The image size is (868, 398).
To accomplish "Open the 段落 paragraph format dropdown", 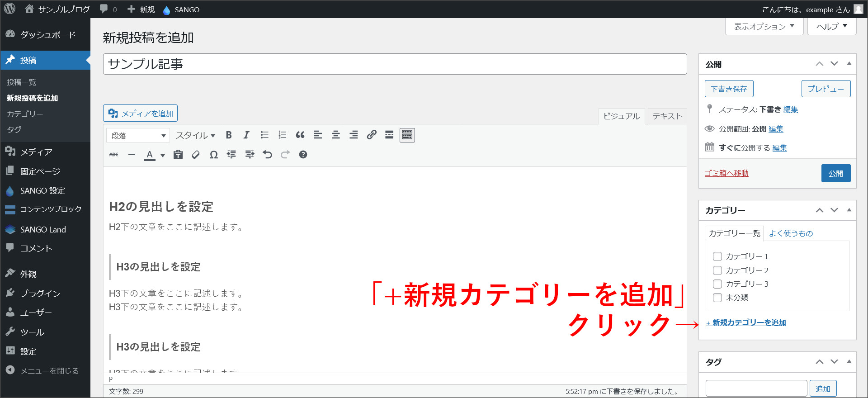I will coord(138,136).
